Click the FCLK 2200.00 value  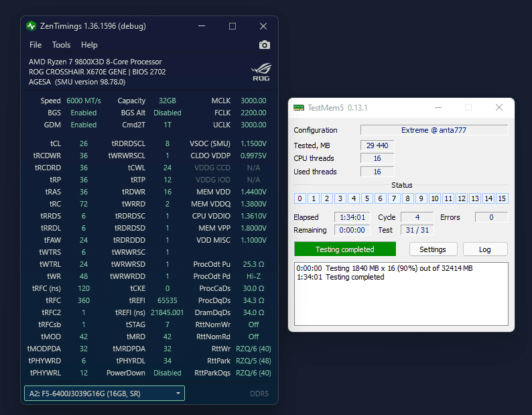click(253, 113)
